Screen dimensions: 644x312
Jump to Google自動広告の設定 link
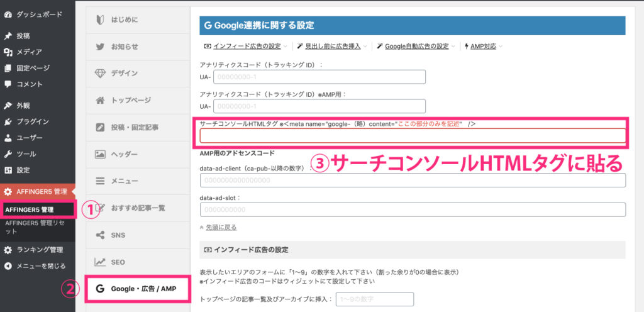coord(416,47)
